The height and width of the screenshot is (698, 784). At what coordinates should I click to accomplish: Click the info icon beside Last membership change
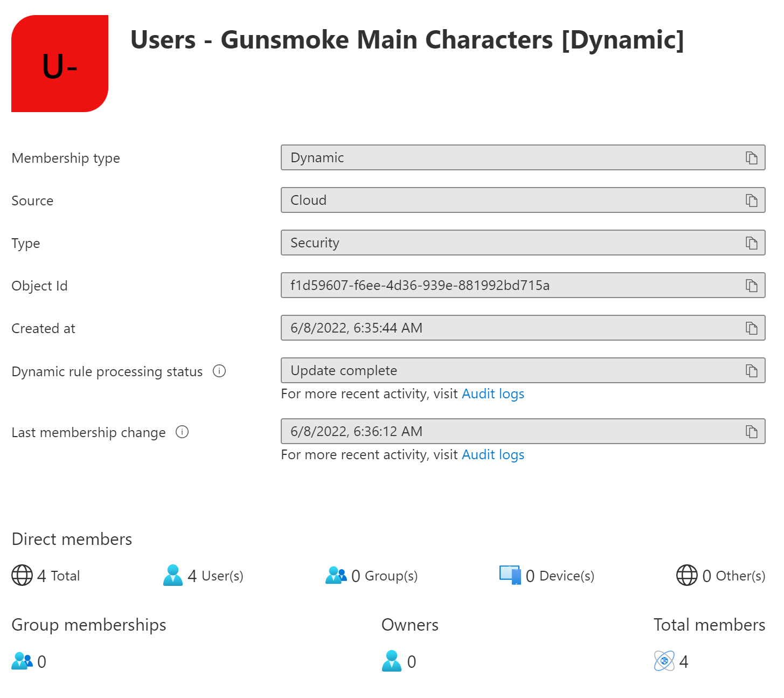[183, 432]
